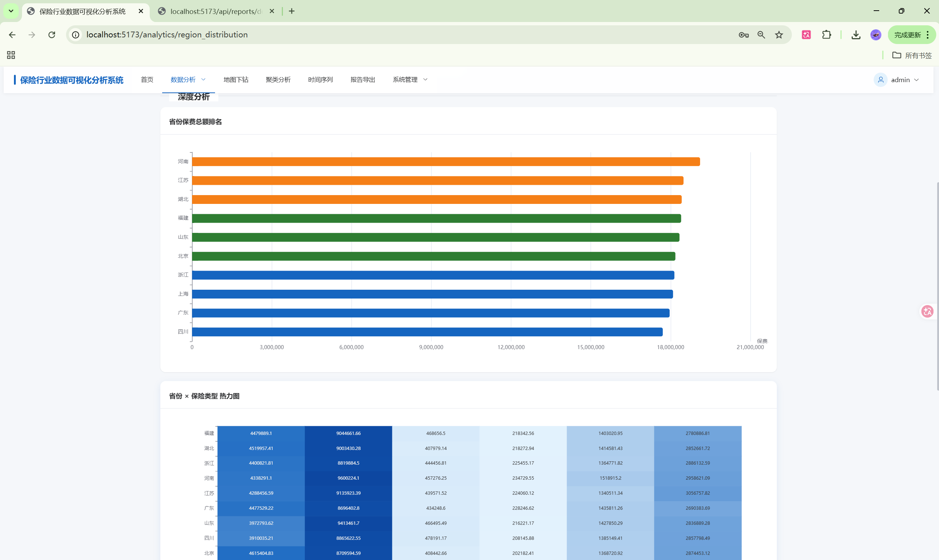This screenshot has height=560, width=939.
Task: Click the orange 河南 bar
Action: pyautogui.click(x=445, y=161)
